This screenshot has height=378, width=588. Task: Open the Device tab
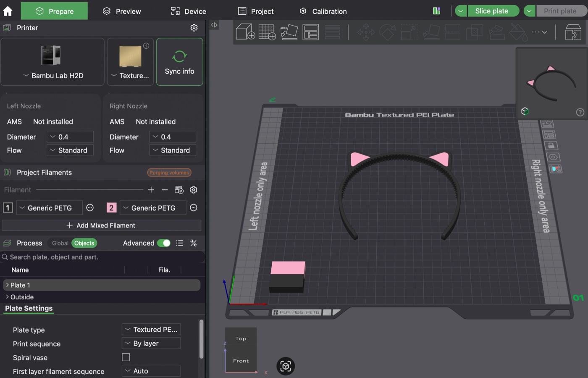tap(189, 11)
